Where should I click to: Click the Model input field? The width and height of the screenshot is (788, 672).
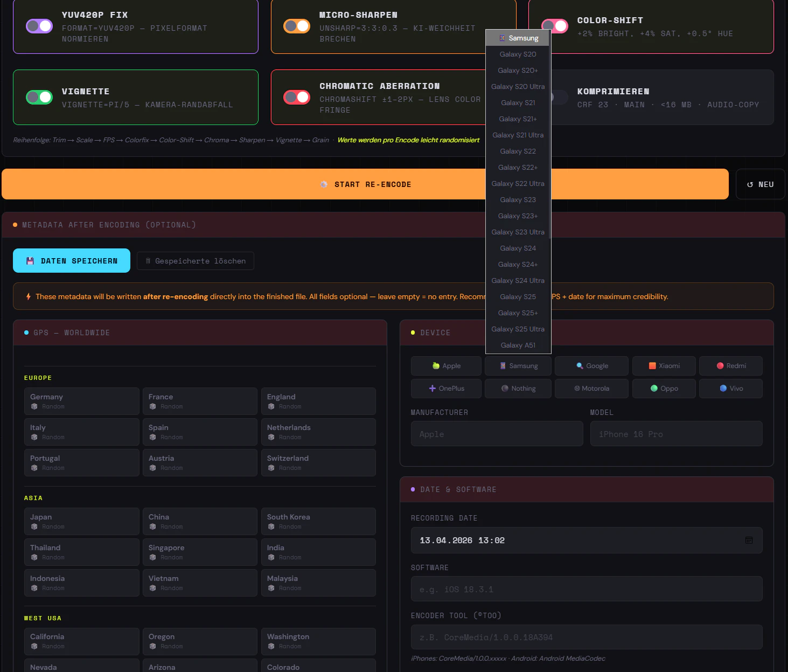click(x=677, y=434)
